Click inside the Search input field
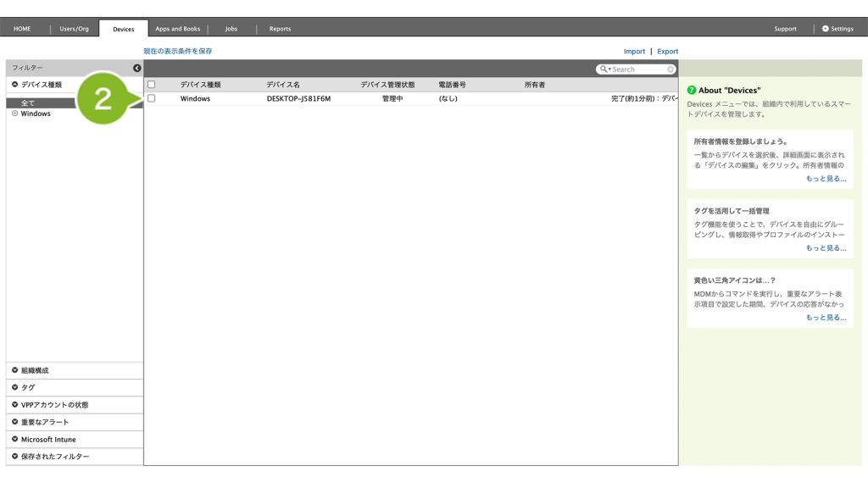Screen dimensions: 868x488 point(638,69)
